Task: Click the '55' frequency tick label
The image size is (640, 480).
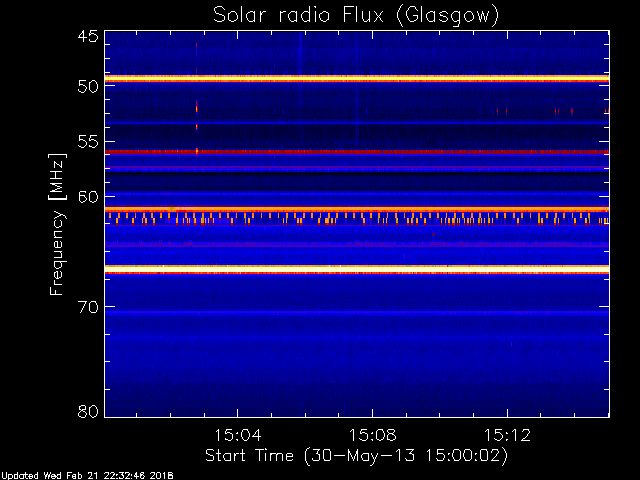Action: [88, 142]
